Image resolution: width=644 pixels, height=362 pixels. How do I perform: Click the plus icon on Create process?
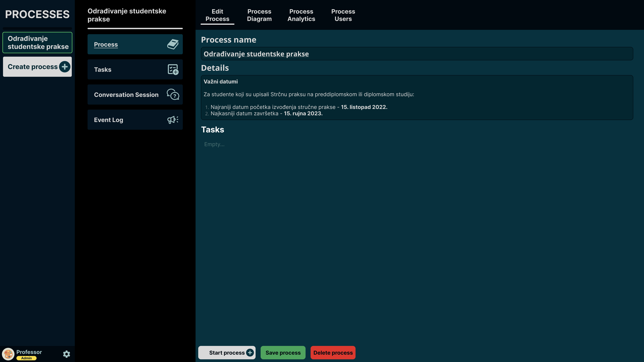tap(65, 67)
